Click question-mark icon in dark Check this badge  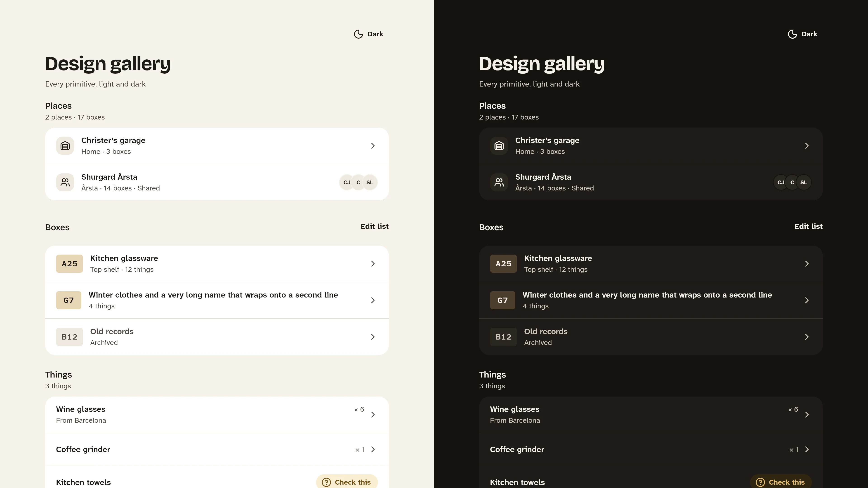click(x=760, y=482)
